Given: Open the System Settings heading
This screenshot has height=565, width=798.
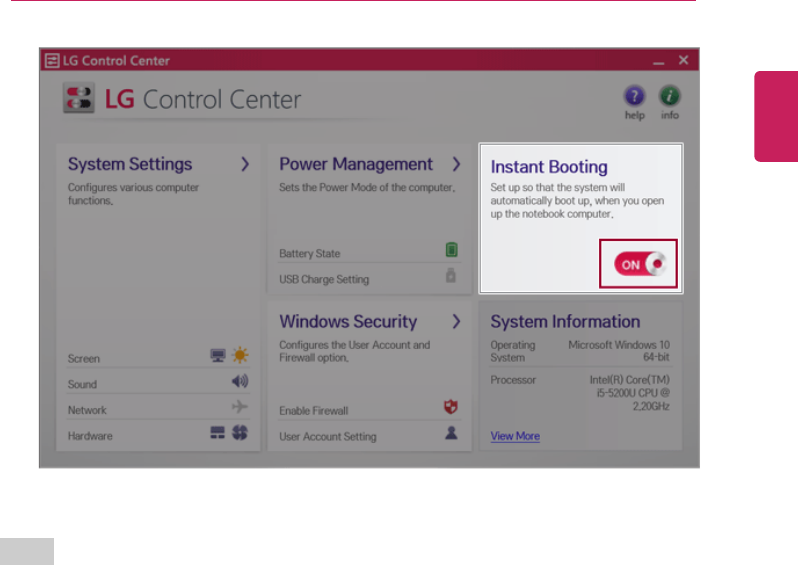Looking at the screenshot, I should [130, 164].
